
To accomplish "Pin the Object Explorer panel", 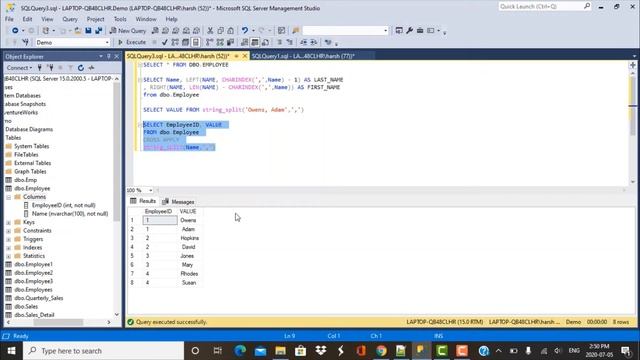I will 109,56.
